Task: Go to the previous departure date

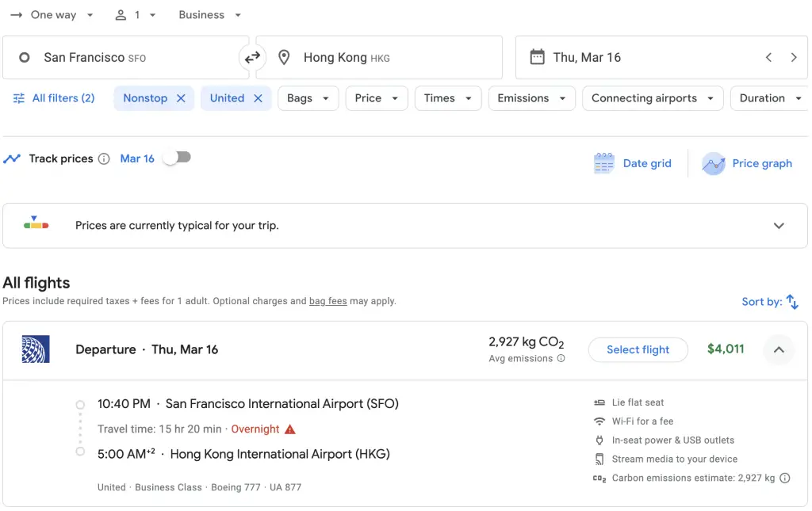Action: coord(768,57)
